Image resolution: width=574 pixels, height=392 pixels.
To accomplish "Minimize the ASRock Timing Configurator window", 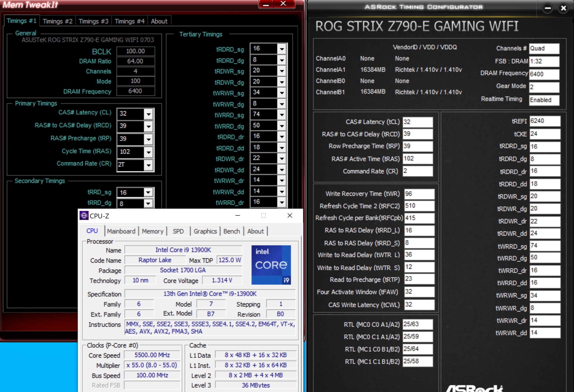I will tap(547, 8).
